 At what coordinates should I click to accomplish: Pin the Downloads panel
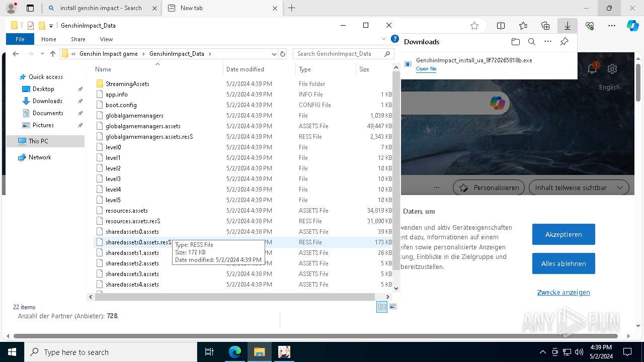tap(564, 42)
